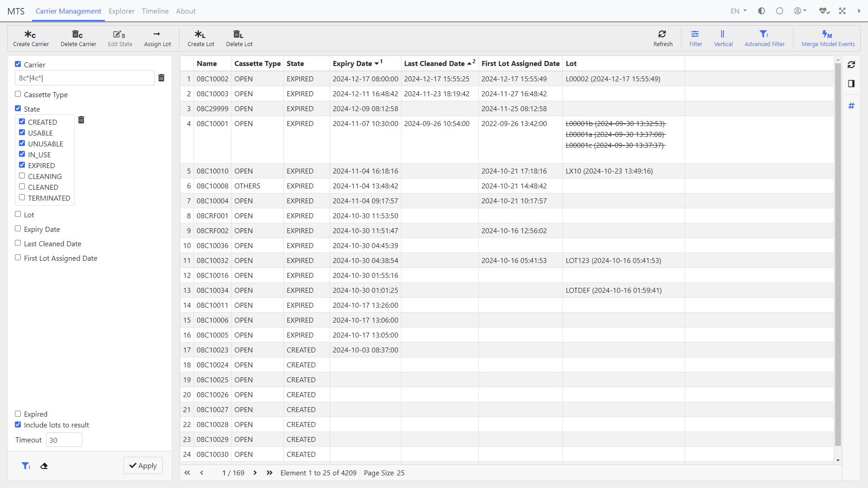Image resolution: width=868 pixels, height=488 pixels.
Task: Open the user account dropdown
Action: (x=799, y=10)
